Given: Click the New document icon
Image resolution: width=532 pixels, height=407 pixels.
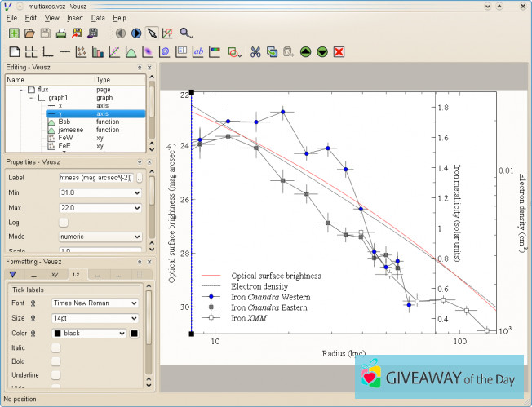Looking at the screenshot, I should click(14, 33).
